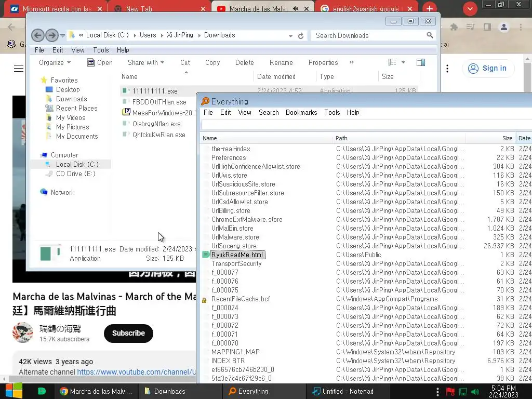532x399 pixels.
Task: Open the Everything Tools menu
Action: pyautogui.click(x=332, y=112)
